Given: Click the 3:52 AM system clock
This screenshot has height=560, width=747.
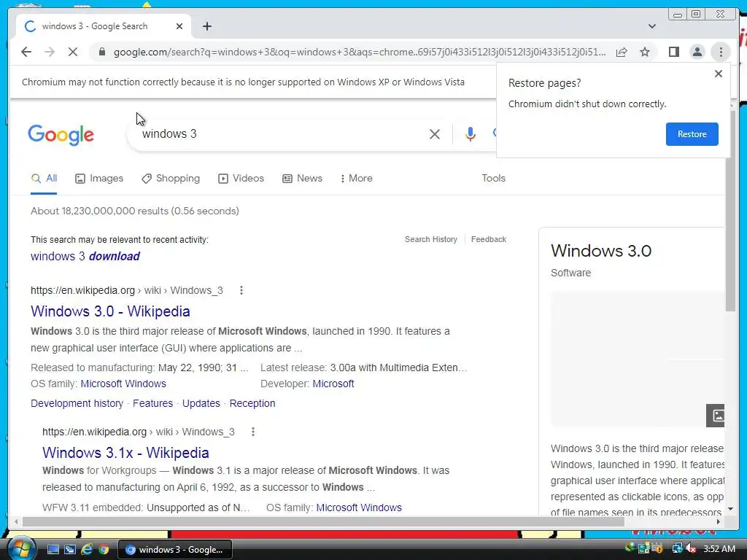Looking at the screenshot, I should click(x=719, y=549).
